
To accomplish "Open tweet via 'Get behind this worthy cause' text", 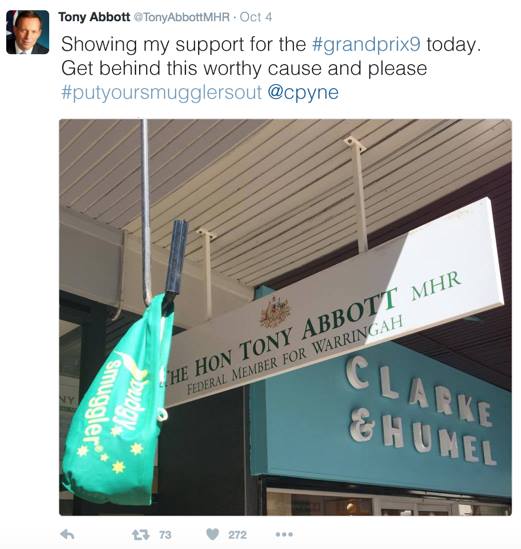I will (244, 68).
